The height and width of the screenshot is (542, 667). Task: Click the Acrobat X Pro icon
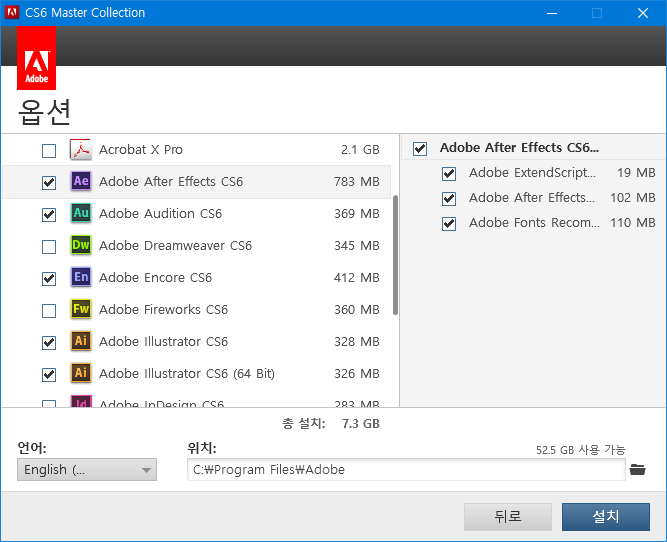click(81, 149)
